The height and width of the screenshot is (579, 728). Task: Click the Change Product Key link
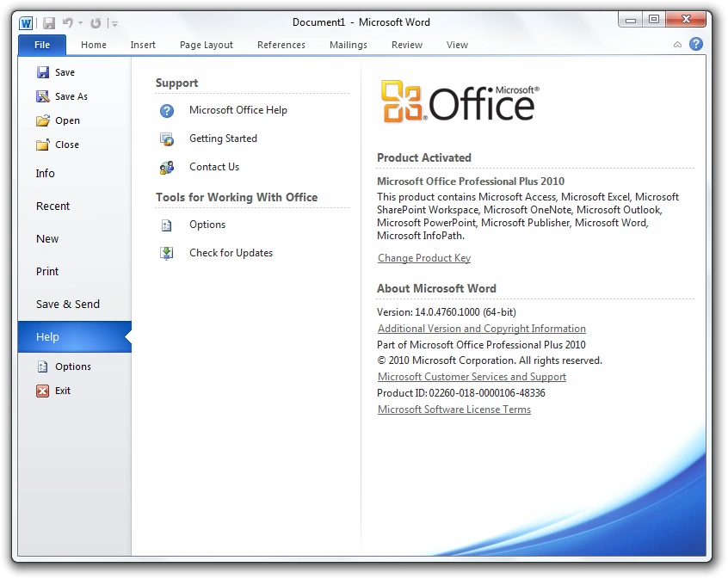(423, 257)
